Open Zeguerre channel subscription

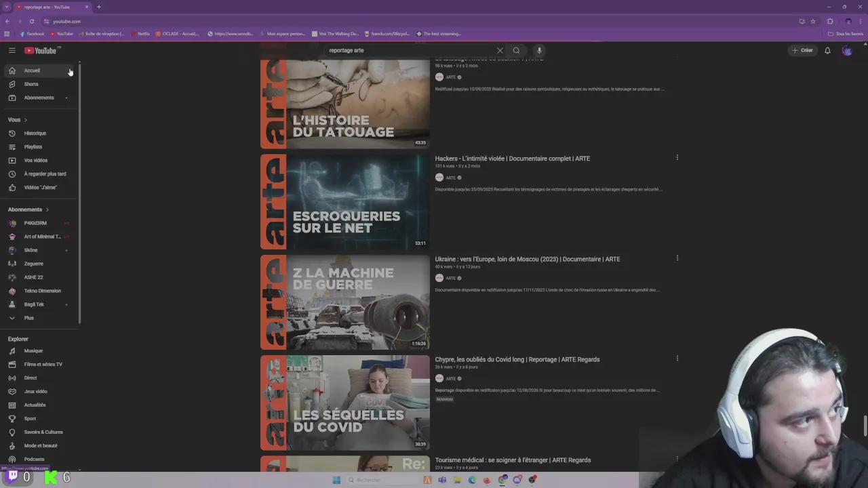(x=40, y=264)
